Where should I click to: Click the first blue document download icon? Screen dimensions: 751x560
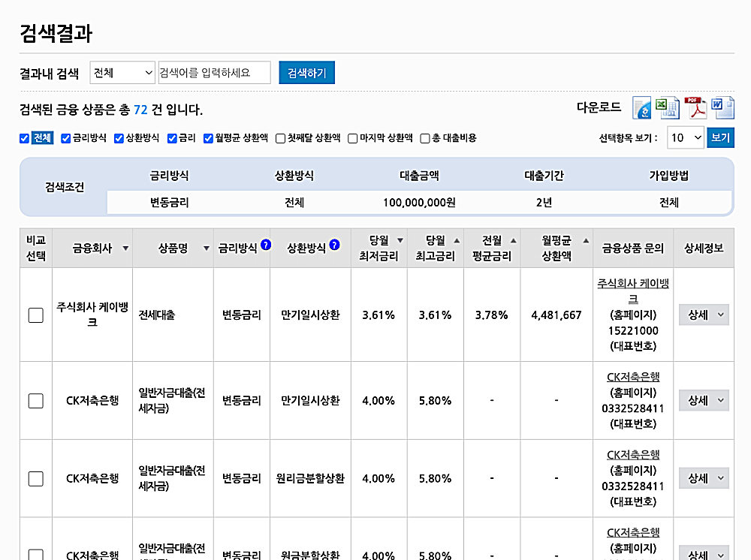(x=642, y=109)
